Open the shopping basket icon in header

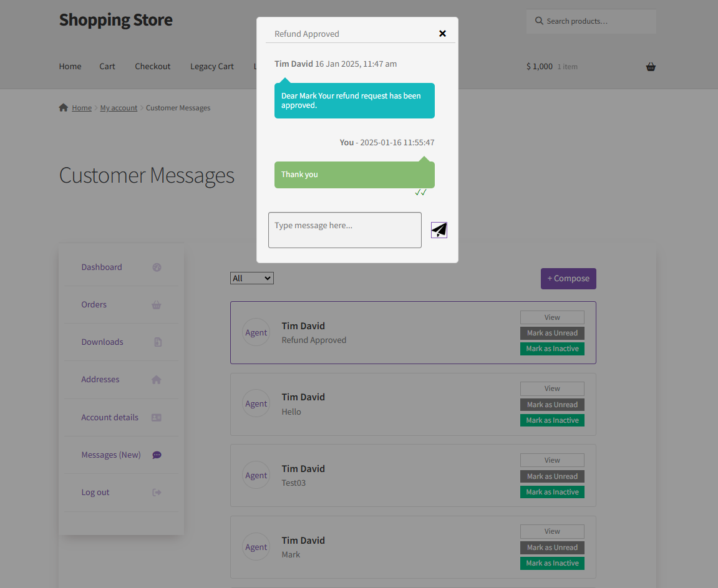tap(651, 67)
